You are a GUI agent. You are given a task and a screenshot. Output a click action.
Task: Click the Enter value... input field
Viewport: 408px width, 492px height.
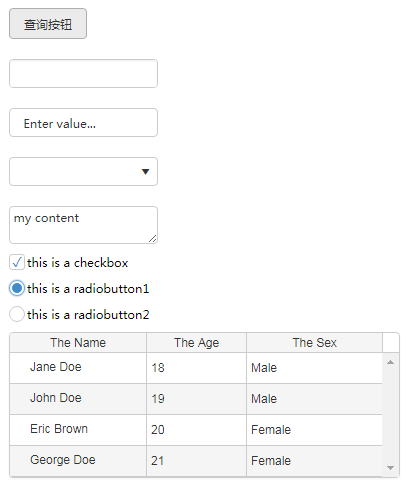83,122
